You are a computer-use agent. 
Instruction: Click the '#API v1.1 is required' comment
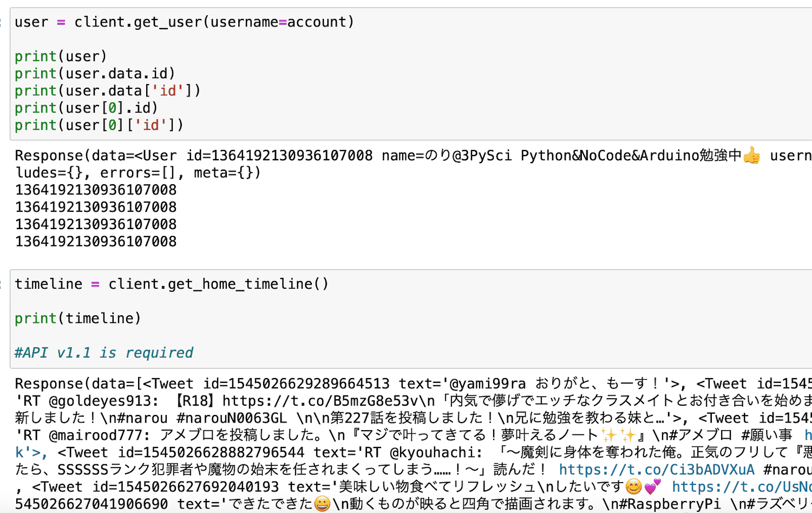(104, 353)
